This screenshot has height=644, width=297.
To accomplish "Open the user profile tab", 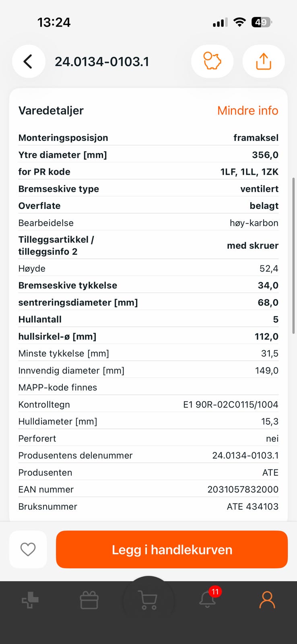I will (267, 600).
